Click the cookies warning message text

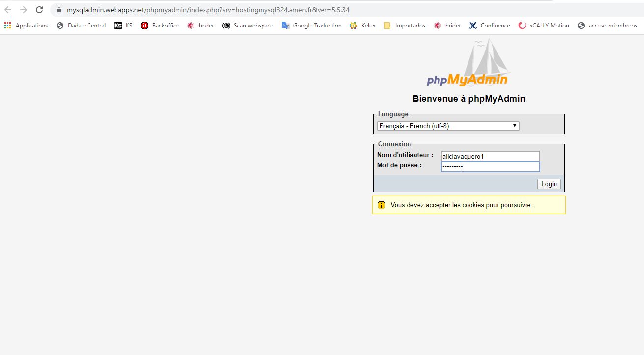tap(462, 205)
